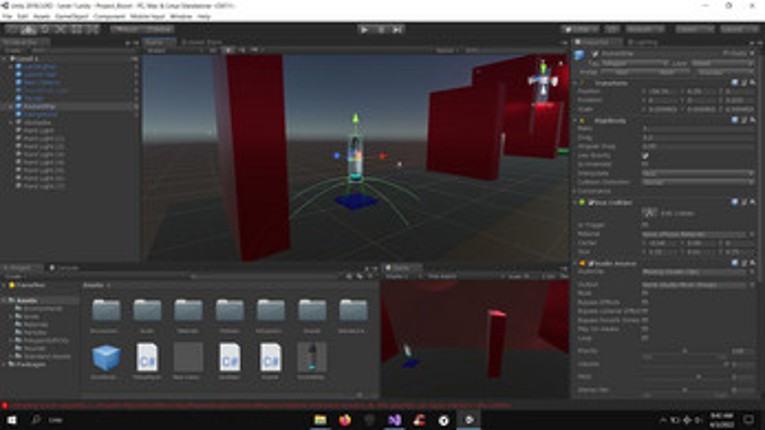Open the Transform component gear menu
This screenshot has width=765, height=430.
[752, 83]
